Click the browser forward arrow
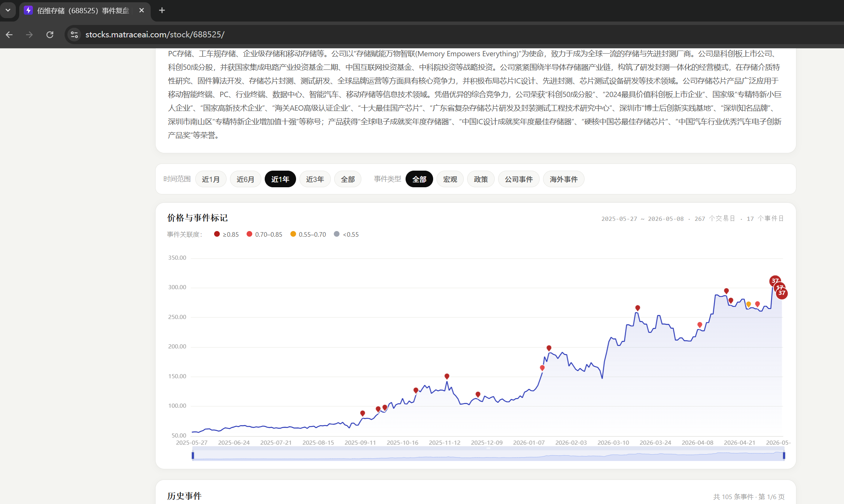 coord(29,35)
